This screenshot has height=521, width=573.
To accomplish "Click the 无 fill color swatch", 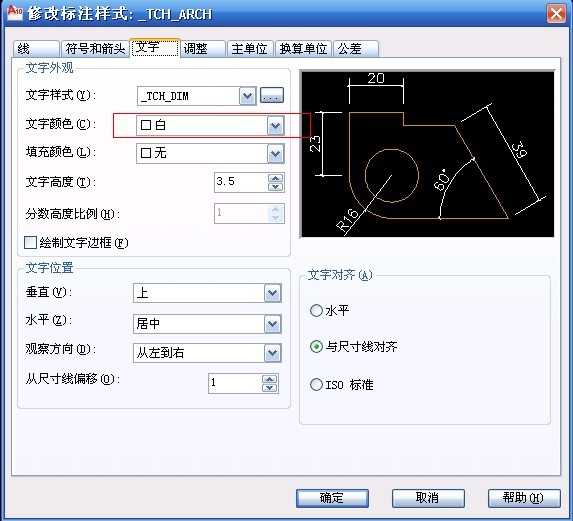I will pos(145,153).
